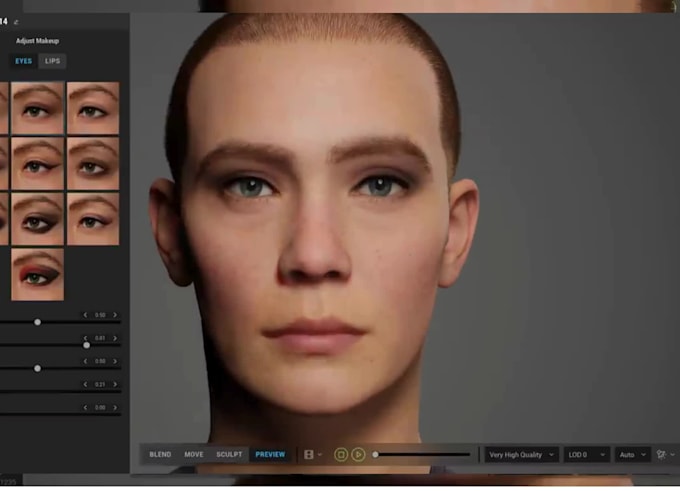680x491 pixels.
Task: Click the camera and lighting icon
Action: (661, 455)
